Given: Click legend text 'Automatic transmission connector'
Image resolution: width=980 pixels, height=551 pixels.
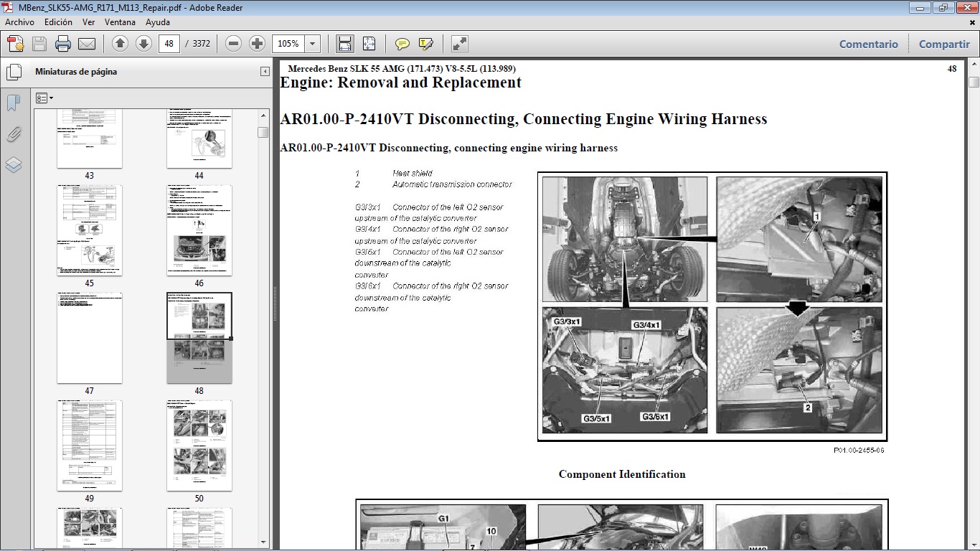Looking at the screenshot, I should point(452,184).
